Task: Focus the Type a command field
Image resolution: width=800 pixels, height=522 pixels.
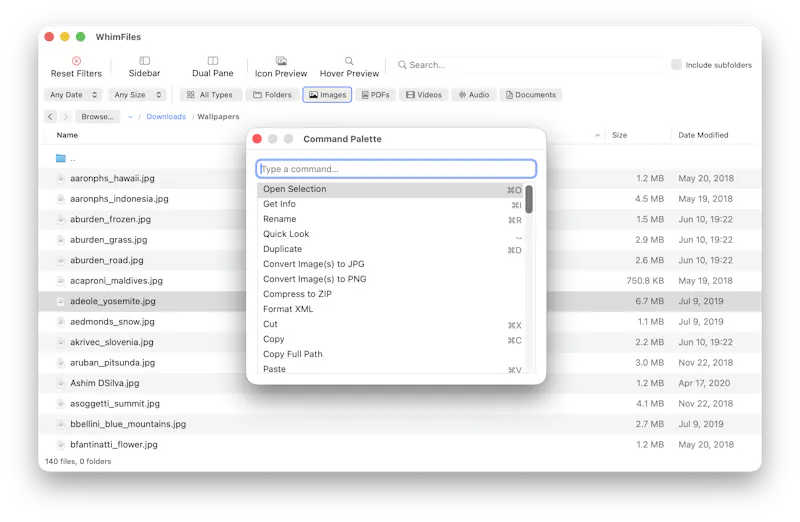Action: 396,169
